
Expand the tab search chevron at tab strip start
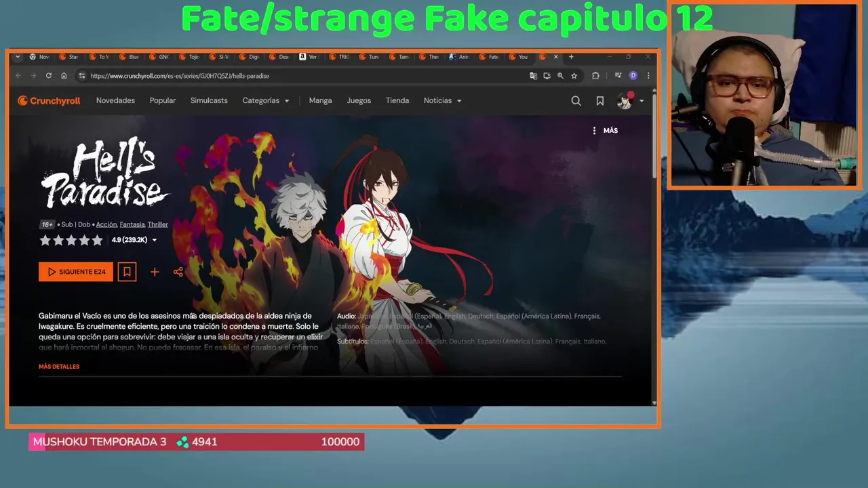point(18,57)
